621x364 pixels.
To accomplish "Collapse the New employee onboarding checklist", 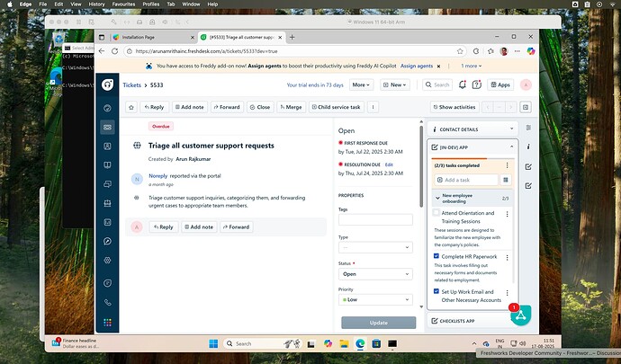I will click(436, 196).
